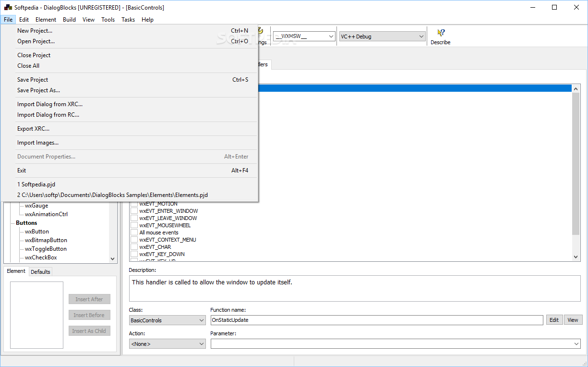Expand the VC++ Debug configuration dropdown
The height and width of the screenshot is (367, 588).
pos(383,37)
